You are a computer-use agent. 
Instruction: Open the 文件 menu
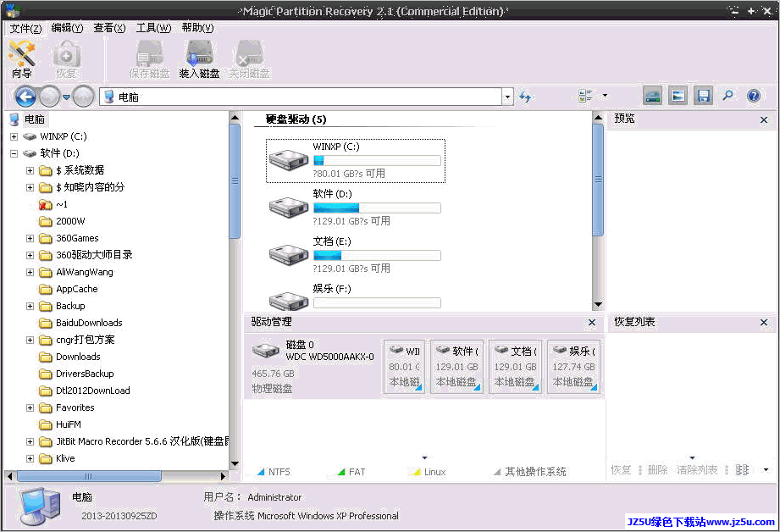tap(25, 28)
